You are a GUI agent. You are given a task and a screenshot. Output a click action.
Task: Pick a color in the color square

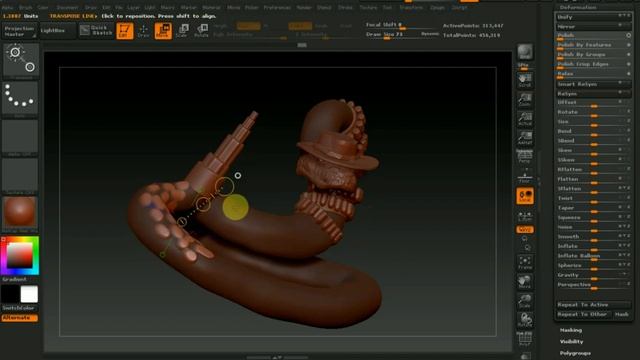click(x=20, y=256)
